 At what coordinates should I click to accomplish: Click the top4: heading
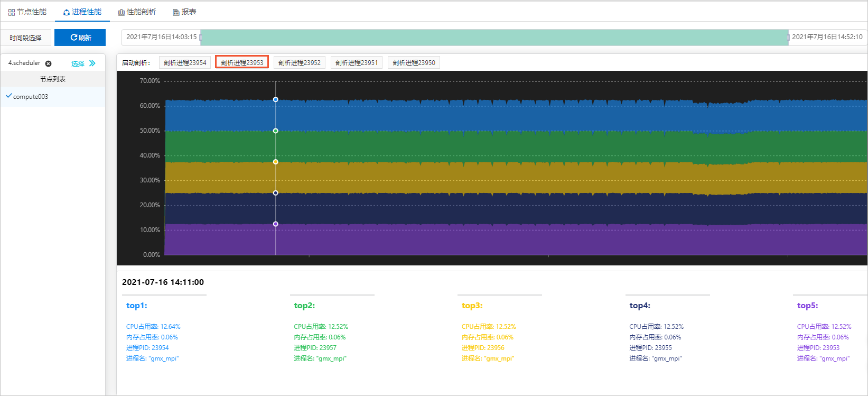coord(640,306)
